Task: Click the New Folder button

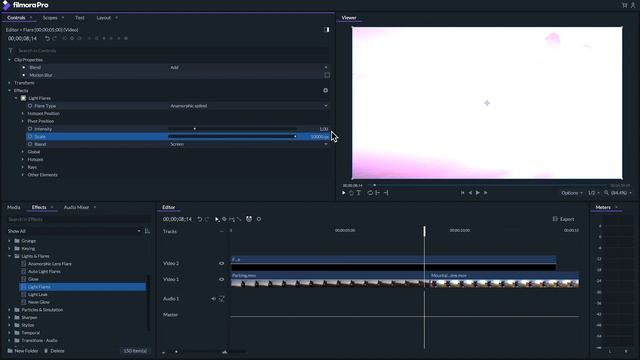Action: [23, 351]
